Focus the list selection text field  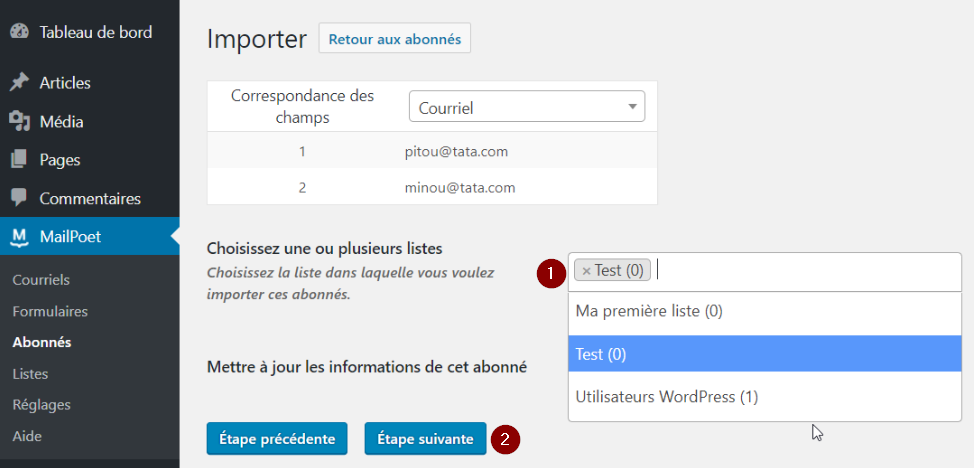tap(800, 271)
